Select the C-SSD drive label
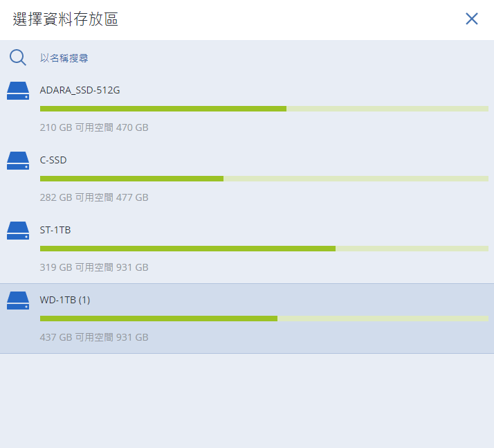The image size is (494, 448). point(53,160)
